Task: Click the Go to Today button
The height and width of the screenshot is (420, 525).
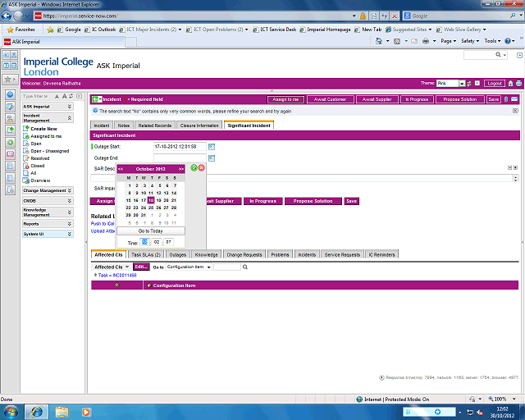Action: (150, 231)
